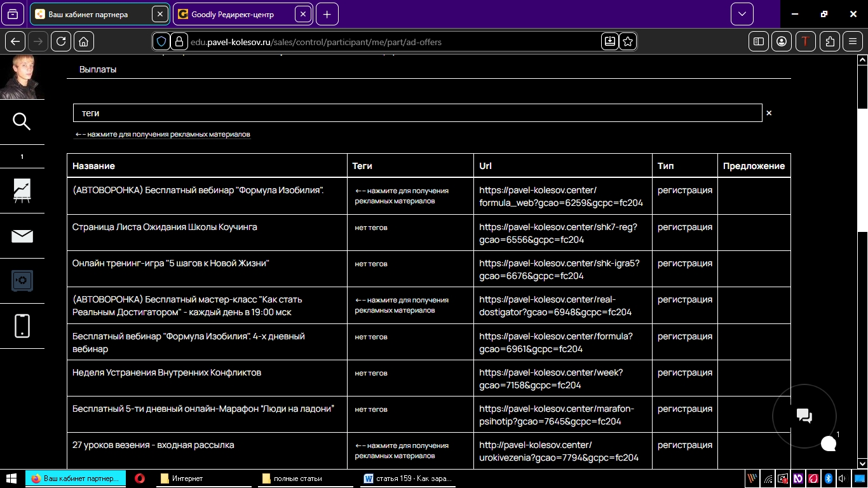Clear the теги filter with the ×

point(769,113)
